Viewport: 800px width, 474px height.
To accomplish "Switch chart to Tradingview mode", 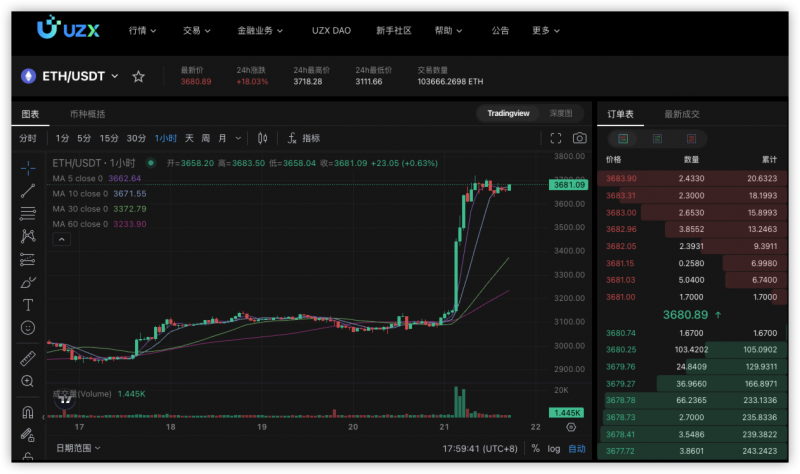I will pyautogui.click(x=508, y=113).
